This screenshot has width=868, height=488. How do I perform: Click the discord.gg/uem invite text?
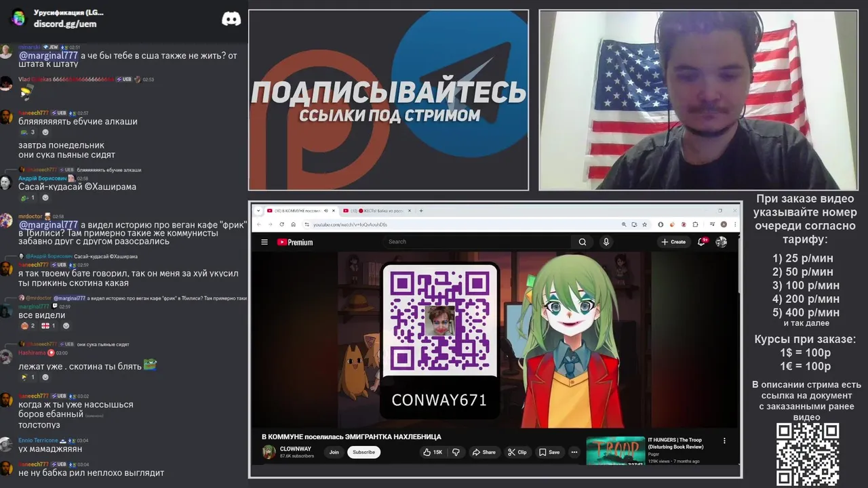(65, 24)
